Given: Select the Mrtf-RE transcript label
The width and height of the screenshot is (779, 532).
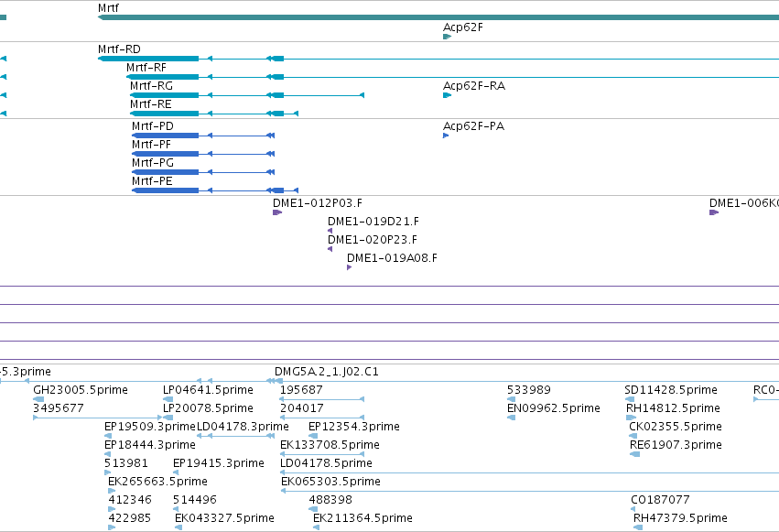Looking at the screenshot, I should 151,104.
